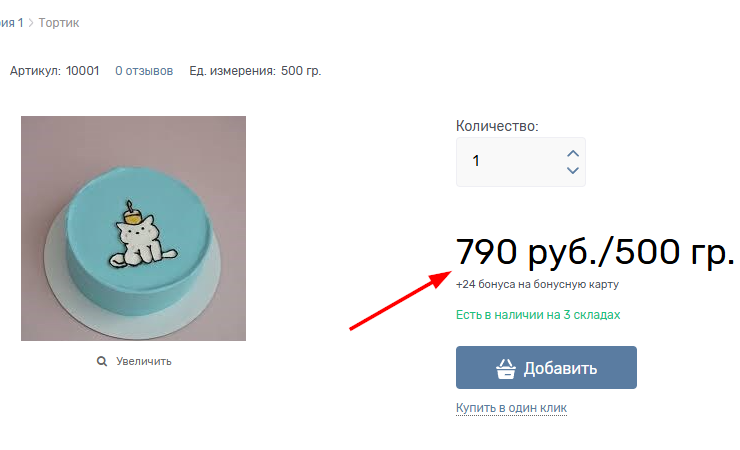Viewport: 740px width, 450px height.
Task: Click the Количество quantity input field
Action: (521, 162)
